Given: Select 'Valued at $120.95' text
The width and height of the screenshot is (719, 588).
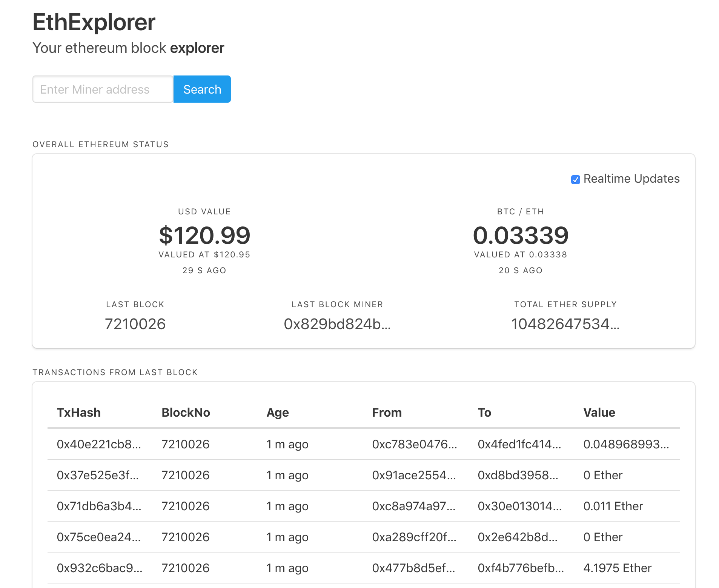Looking at the screenshot, I should point(204,255).
